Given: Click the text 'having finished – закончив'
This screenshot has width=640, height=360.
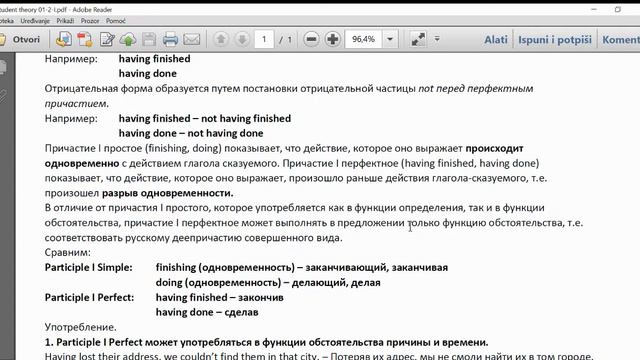Looking at the screenshot, I should (x=220, y=297).
